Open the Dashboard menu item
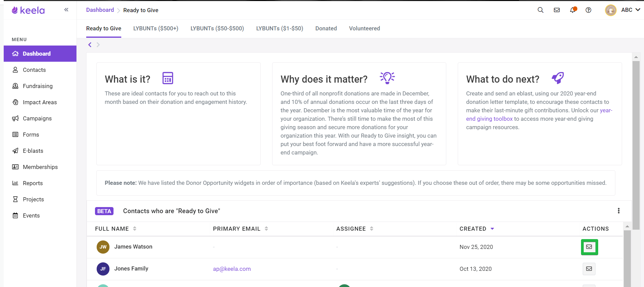The height and width of the screenshot is (287, 644). click(40, 54)
